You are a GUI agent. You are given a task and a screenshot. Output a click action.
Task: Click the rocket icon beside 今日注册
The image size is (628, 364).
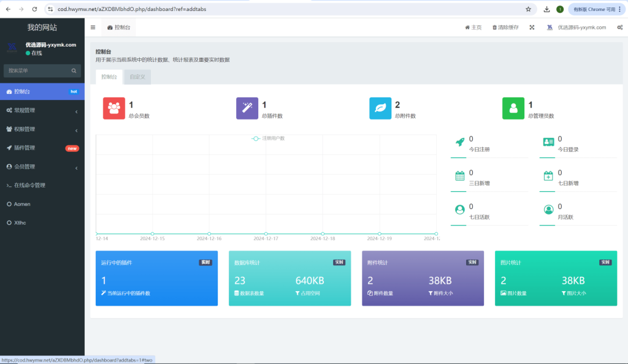point(460,142)
